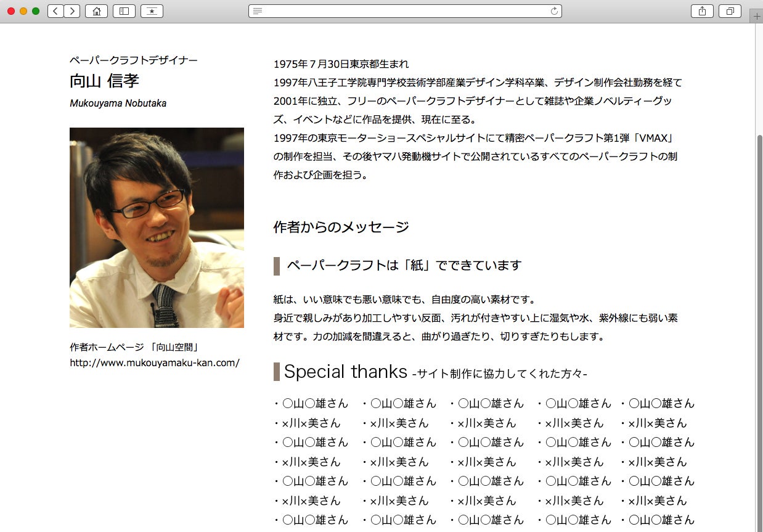Click the name 向山 信孝
The image size is (763, 532).
click(104, 81)
